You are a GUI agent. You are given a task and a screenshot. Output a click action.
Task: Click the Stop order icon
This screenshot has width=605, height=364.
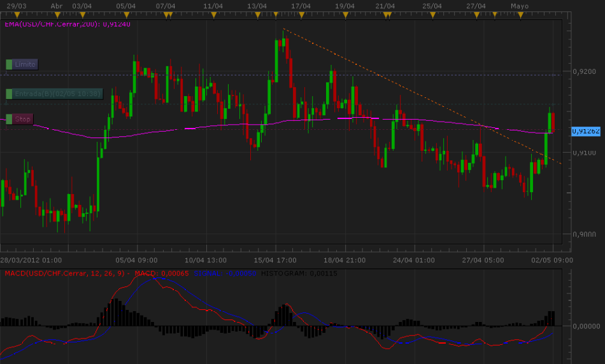pos(9,119)
